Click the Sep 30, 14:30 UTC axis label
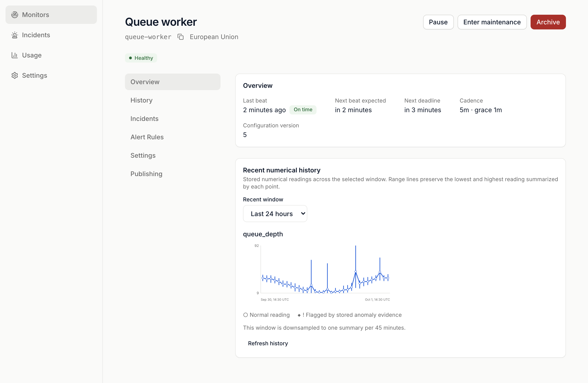 [x=274, y=299]
